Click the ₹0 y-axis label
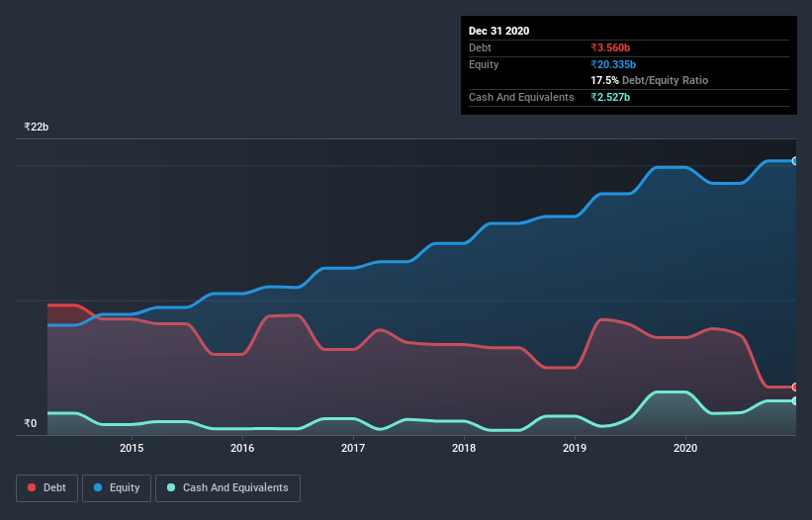Viewport: 812px width, 520px height. pos(31,423)
